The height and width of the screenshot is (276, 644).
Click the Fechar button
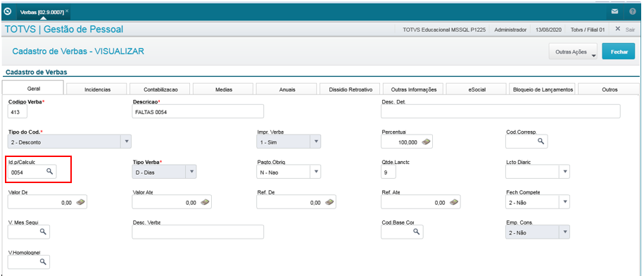(x=619, y=52)
